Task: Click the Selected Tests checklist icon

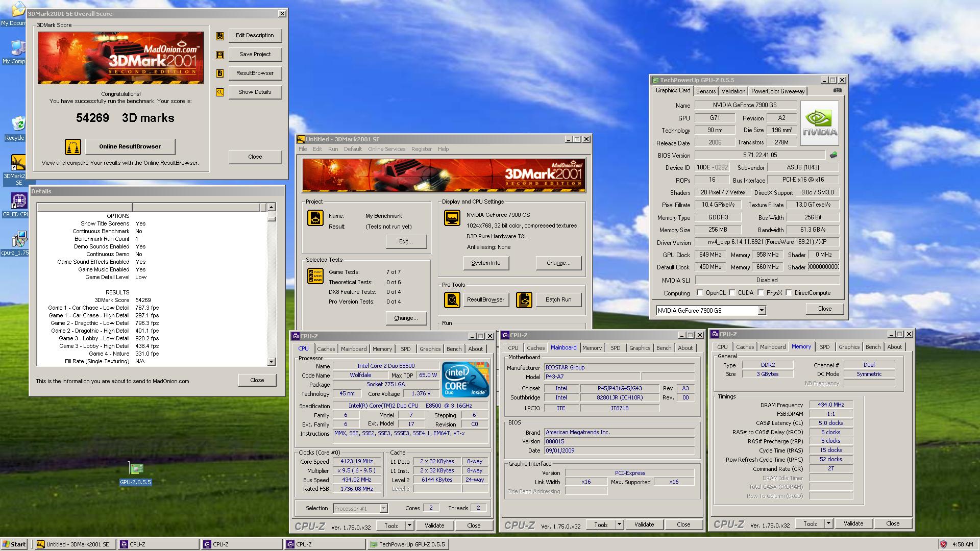Action: point(315,276)
